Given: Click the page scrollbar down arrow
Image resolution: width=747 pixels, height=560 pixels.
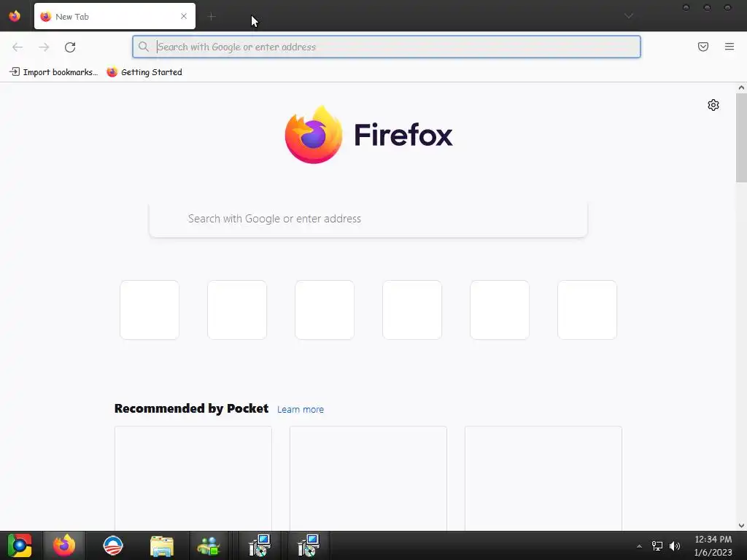Looking at the screenshot, I should coord(741,525).
